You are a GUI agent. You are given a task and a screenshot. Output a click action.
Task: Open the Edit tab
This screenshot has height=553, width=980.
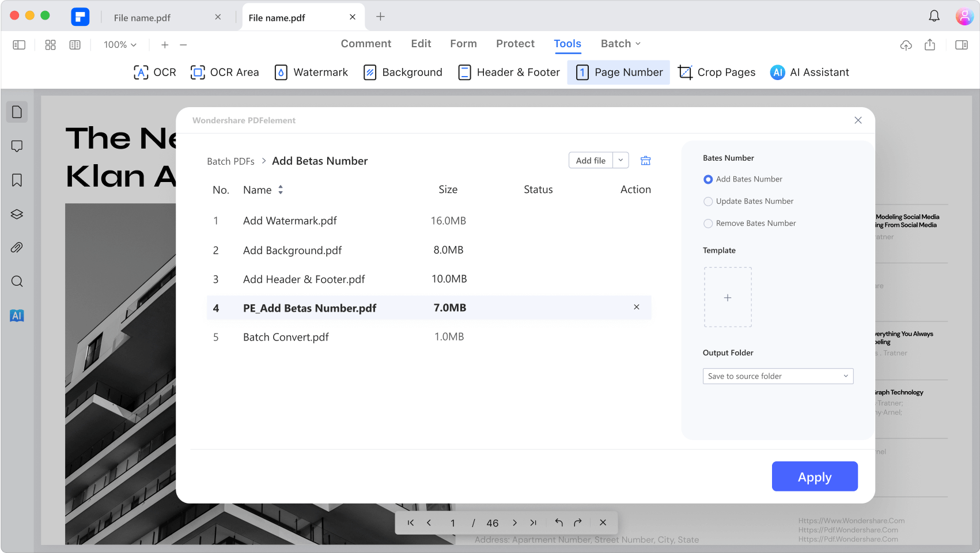point(421,44)
